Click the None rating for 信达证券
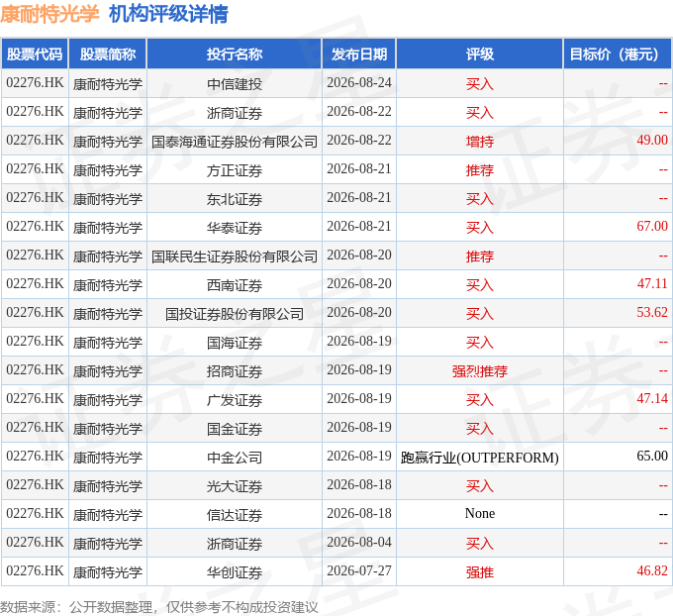 point(479,513)
